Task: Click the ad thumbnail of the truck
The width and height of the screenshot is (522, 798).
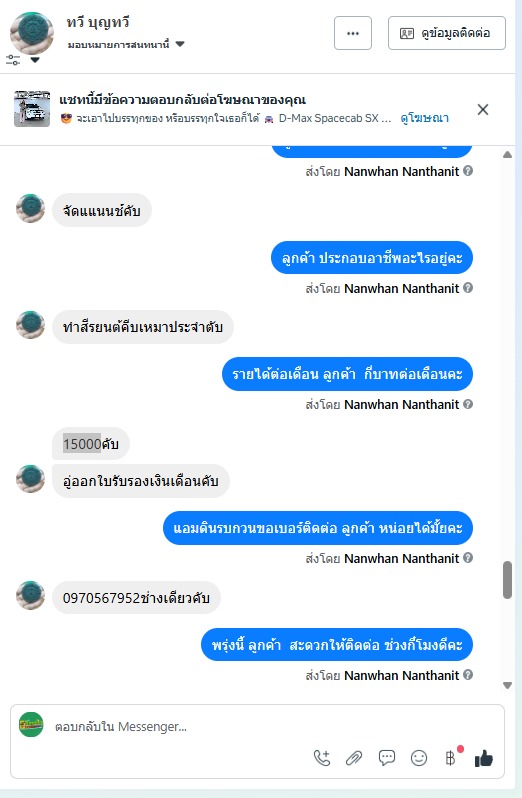Action: [x=32, y=109]
